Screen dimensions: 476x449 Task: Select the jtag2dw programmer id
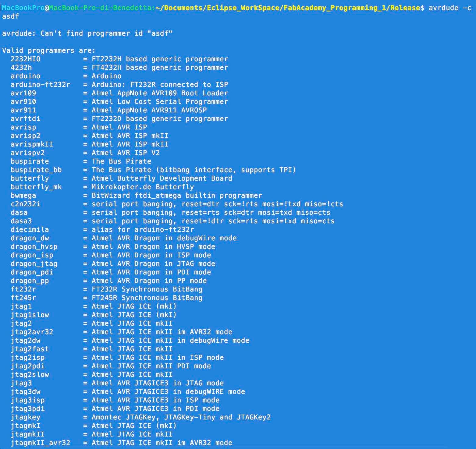pos(25,341)
